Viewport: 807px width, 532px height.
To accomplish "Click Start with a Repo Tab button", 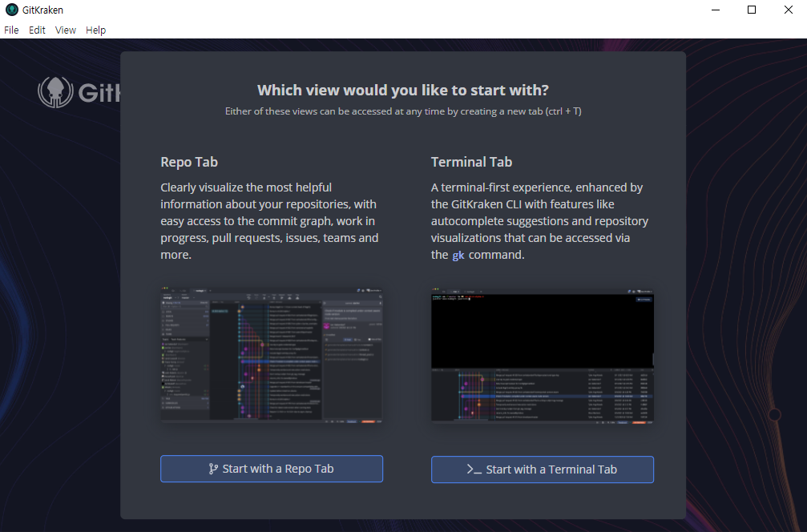I will (x=272, y=469).
